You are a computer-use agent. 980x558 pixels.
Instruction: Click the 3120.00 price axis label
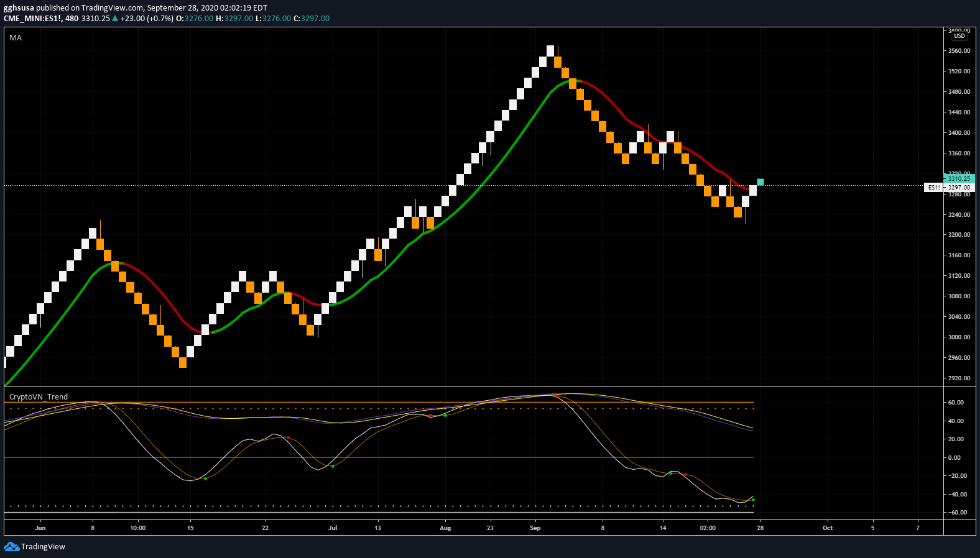click(x=959, y=276)
